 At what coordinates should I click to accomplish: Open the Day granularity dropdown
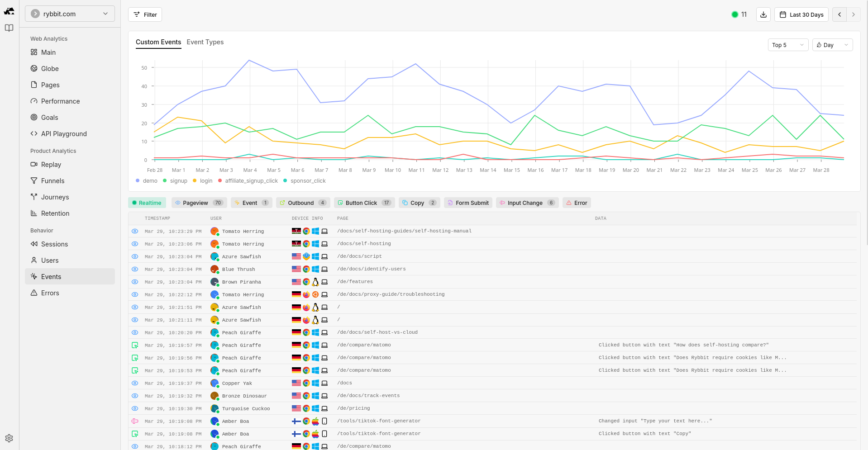click(x=832, y=45)
